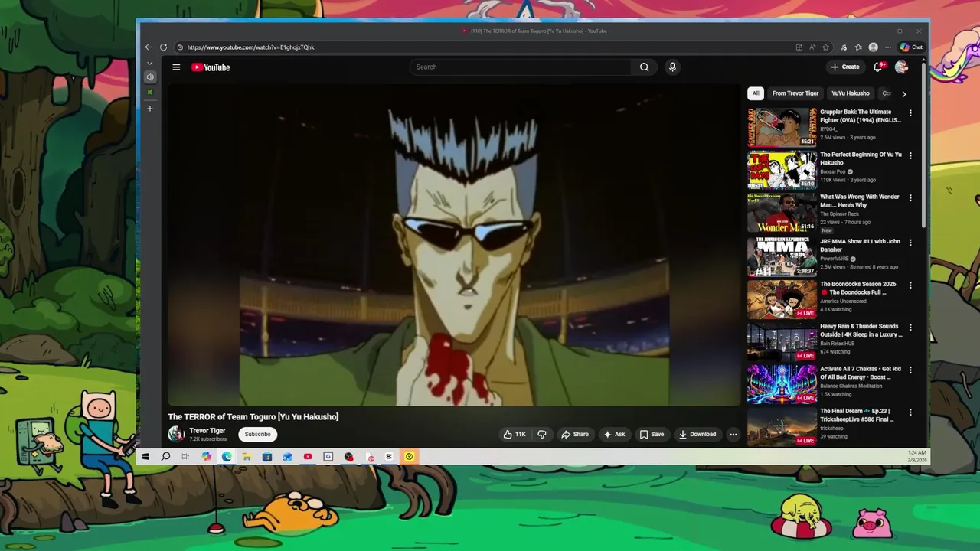Expand the vertical tabs chevron
The height and width of the screenshot is (551, 980).
click(x=150, y=63)
